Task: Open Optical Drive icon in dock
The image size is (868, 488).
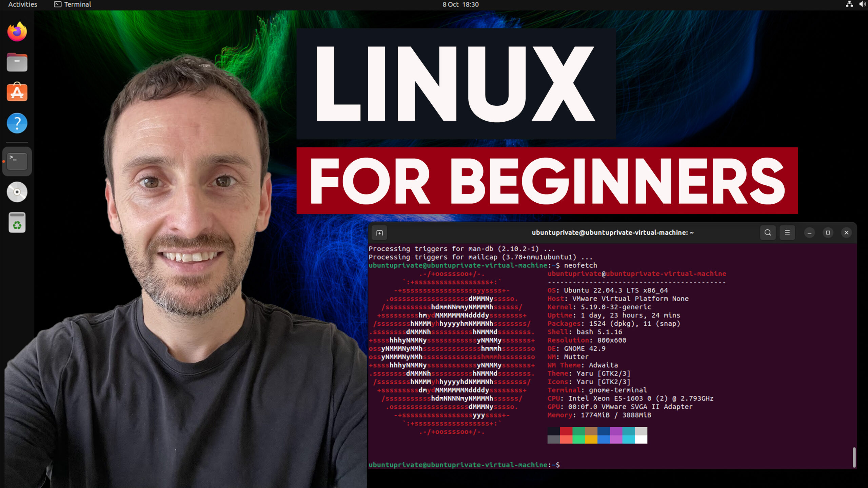Action: pyautogui.click(x=17, y=191)
